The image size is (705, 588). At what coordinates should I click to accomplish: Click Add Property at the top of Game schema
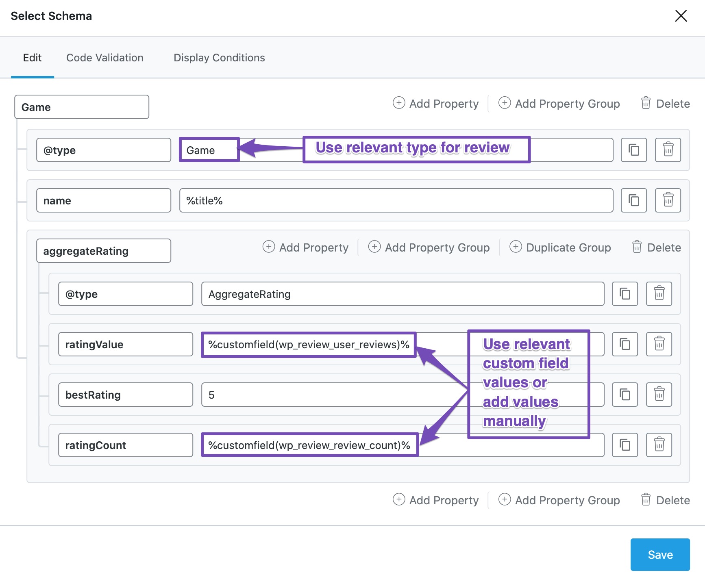[x=436, y=104]
